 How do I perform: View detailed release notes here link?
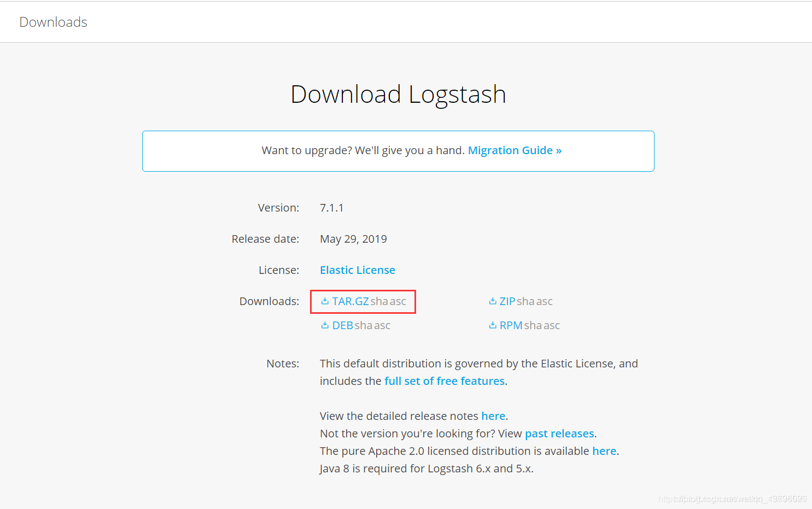(x=493, y=416)
